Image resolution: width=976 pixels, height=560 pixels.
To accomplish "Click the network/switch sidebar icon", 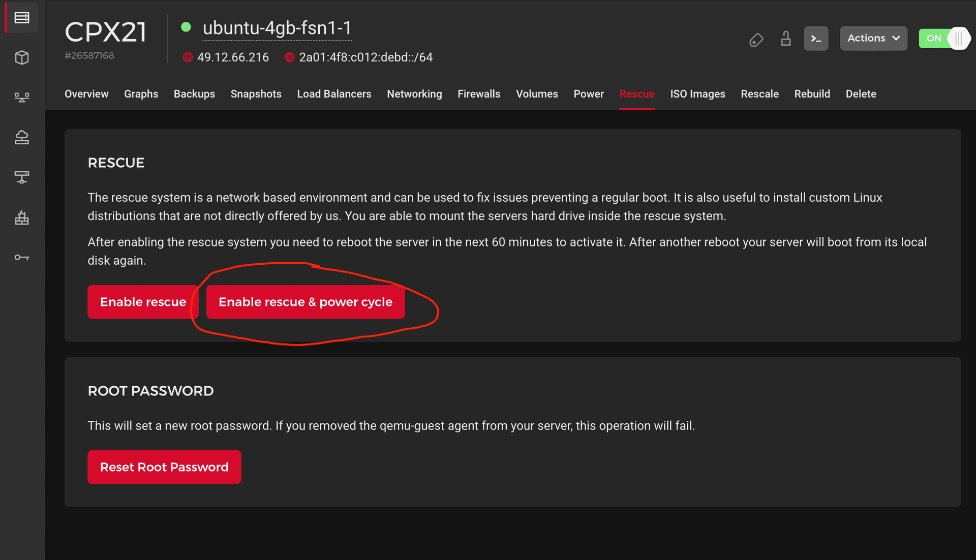I will (21, 177).
